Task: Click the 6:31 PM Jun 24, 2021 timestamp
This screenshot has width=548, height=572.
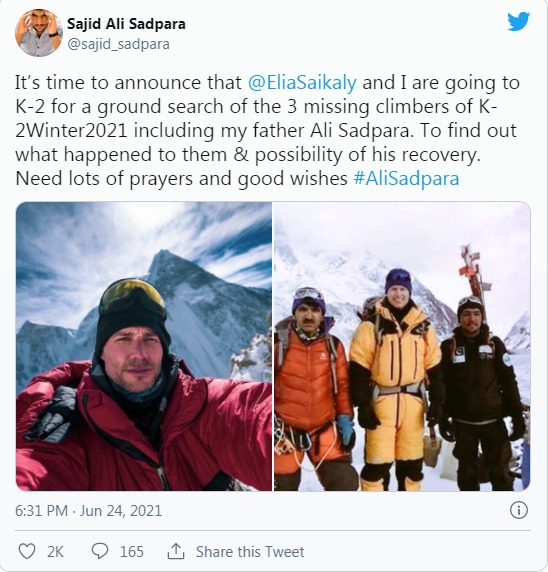Action: click(88, 510)
